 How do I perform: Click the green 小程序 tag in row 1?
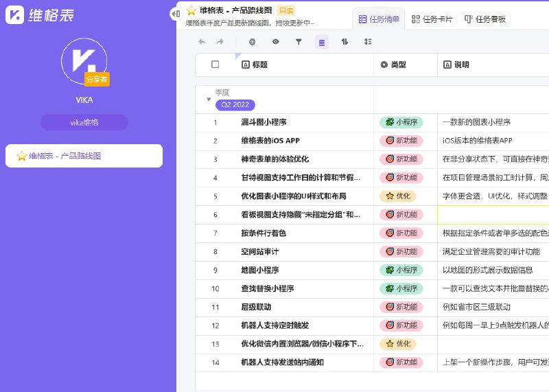click(401, 122)
